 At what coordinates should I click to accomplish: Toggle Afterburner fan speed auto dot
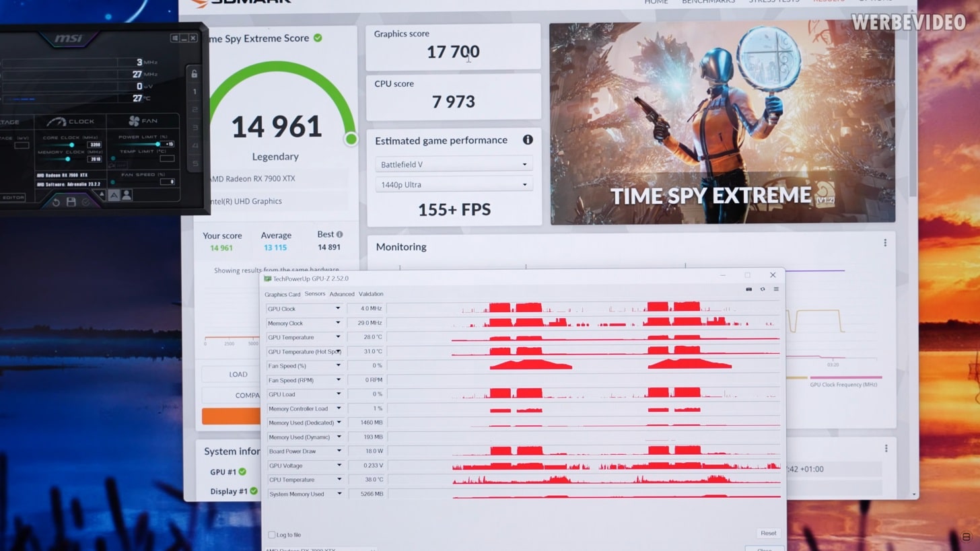tap(113, 182)
